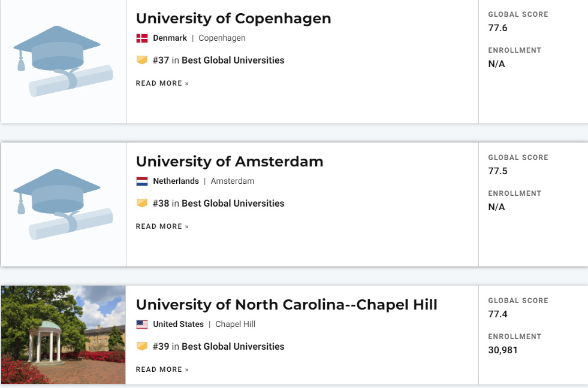Open the University of Amsterdam title link

pyautogui.click(x=230, y=162)
